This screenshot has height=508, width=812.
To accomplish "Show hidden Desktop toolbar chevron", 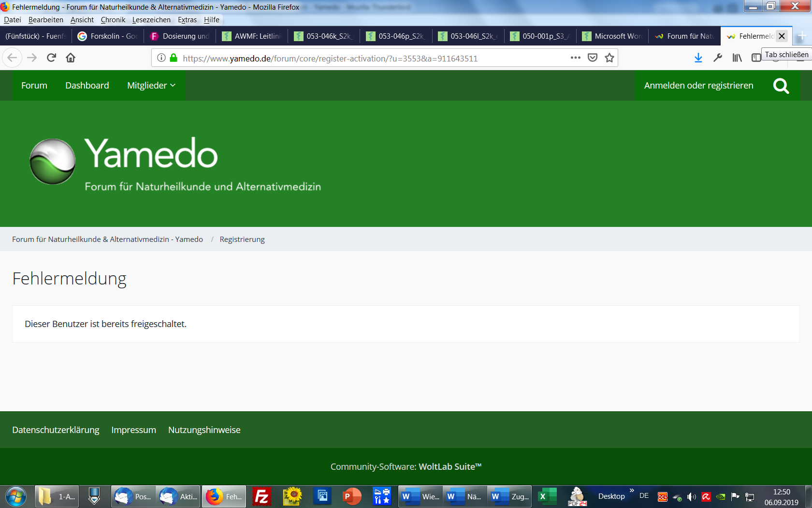I will tap(632, 491).
